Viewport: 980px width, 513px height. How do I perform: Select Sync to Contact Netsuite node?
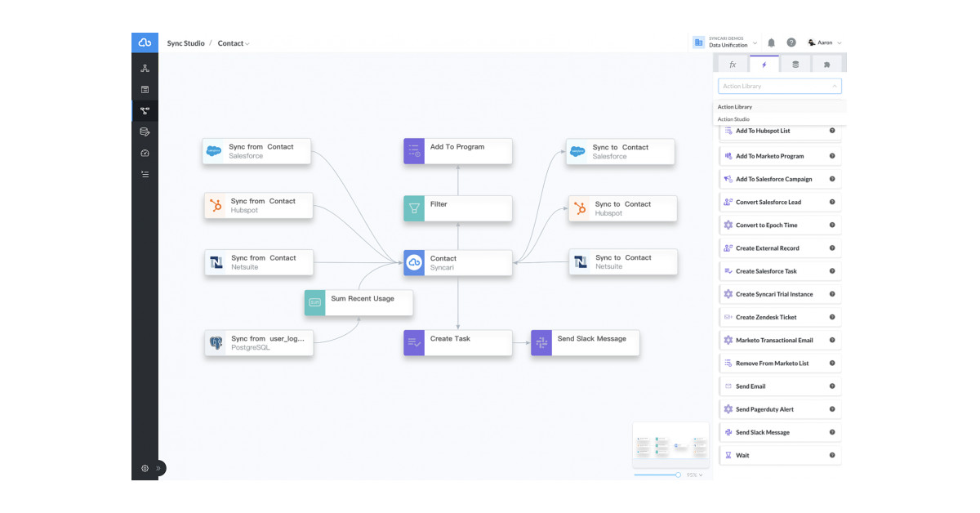(x=623, y=261)
